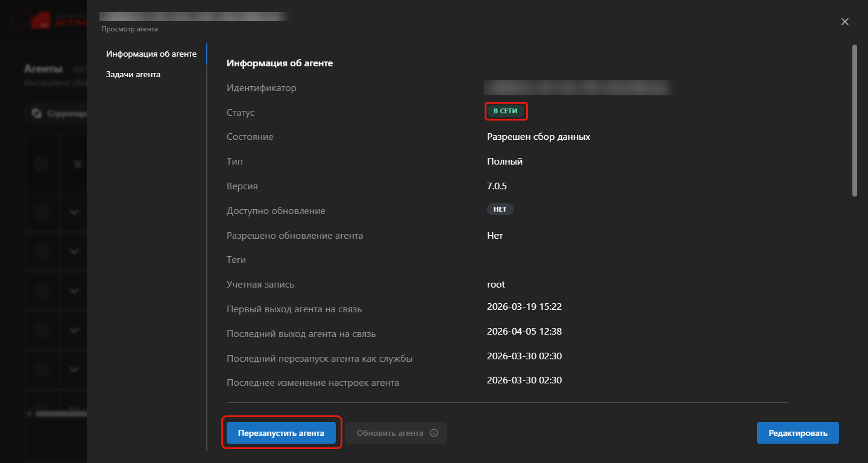This screenshot has width=868, height=463.
Task: Tick the first agent row checkbox
Action: [x=42, y=212]
